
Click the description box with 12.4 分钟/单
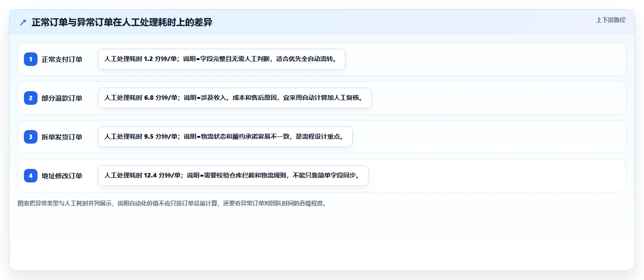tap(233, 176)
